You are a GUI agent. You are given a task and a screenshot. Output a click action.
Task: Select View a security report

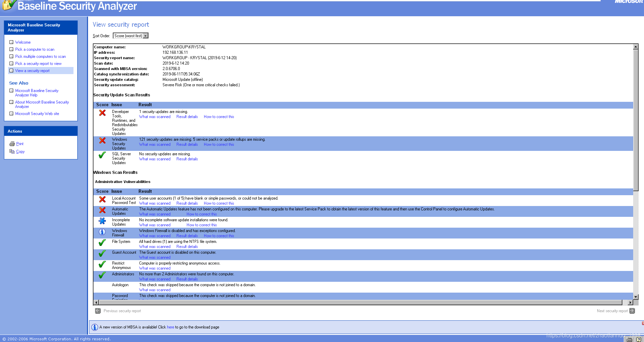point(32,71)
